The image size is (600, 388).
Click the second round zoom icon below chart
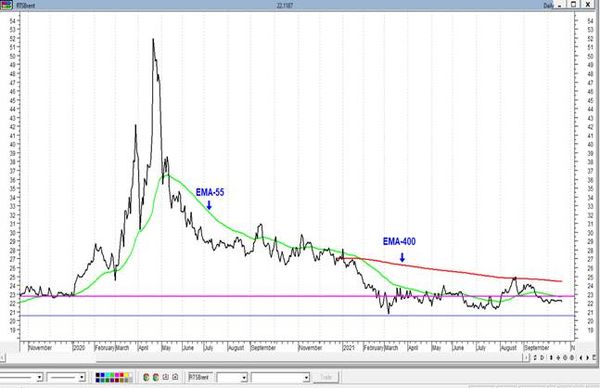(572, 358)
